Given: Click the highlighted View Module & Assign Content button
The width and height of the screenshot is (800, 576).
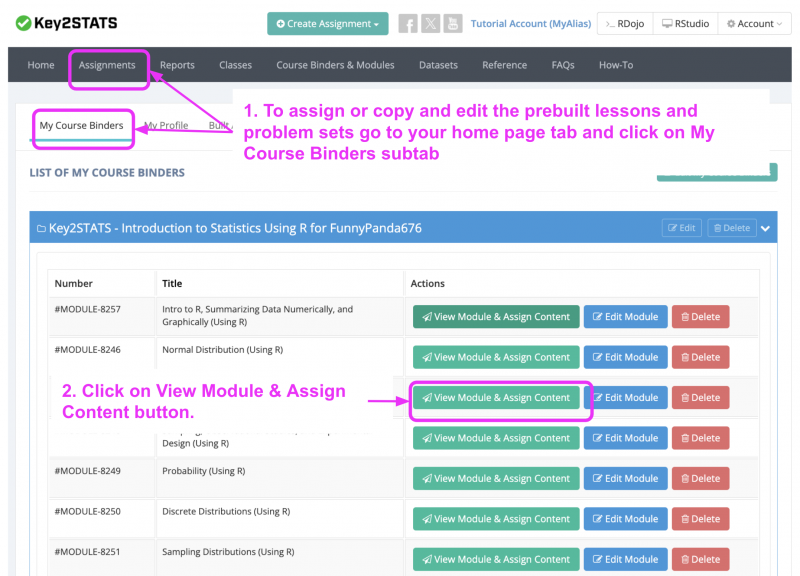Looking at the screenshot, I should (x=496, y=397).
